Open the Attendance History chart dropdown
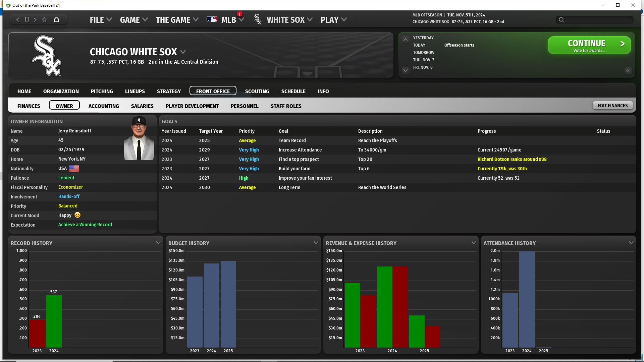The height and width of the screenshot is (362, 644). tap(631, 243)
